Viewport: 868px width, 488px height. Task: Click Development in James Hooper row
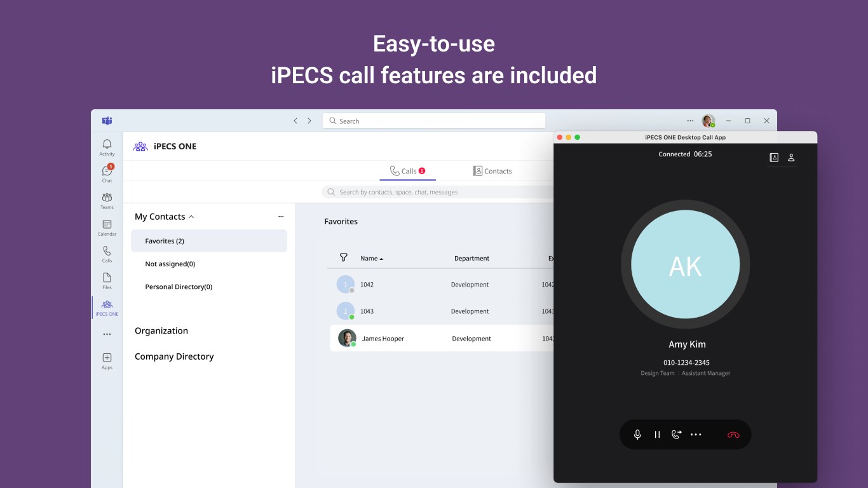pyautogui.click(x=471, y=339)
